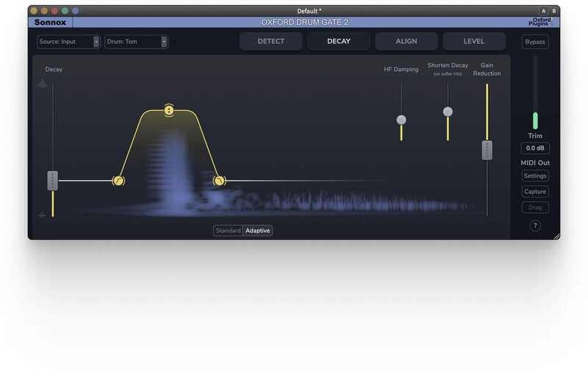Image resolution: width=588 pixels, height=370 pixels.
Task: Switch decay mode to Standard
Action: pos(228,231)
